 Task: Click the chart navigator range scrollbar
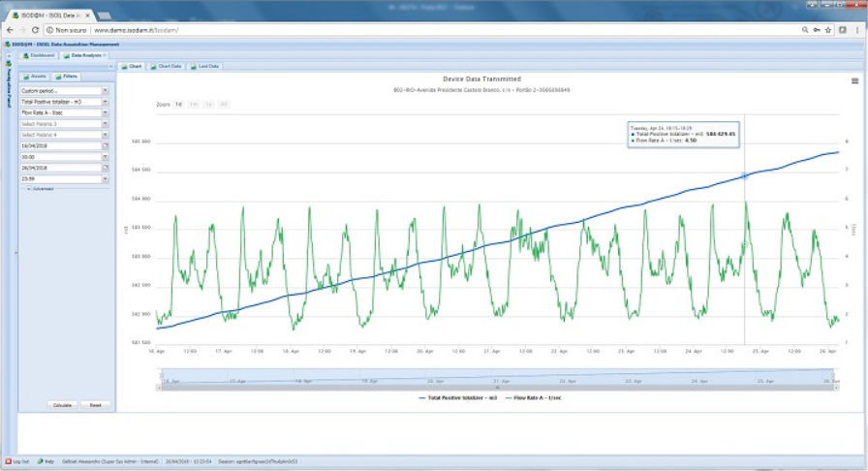497,388
